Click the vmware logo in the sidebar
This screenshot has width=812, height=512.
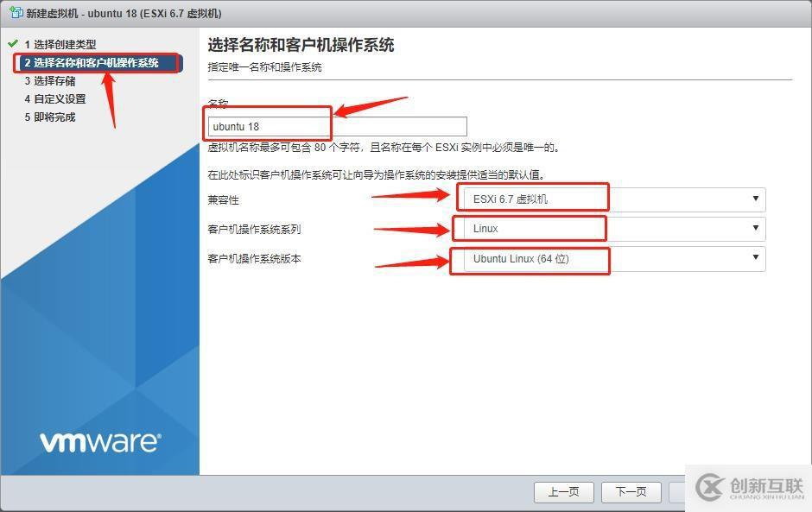pos(100,443)
